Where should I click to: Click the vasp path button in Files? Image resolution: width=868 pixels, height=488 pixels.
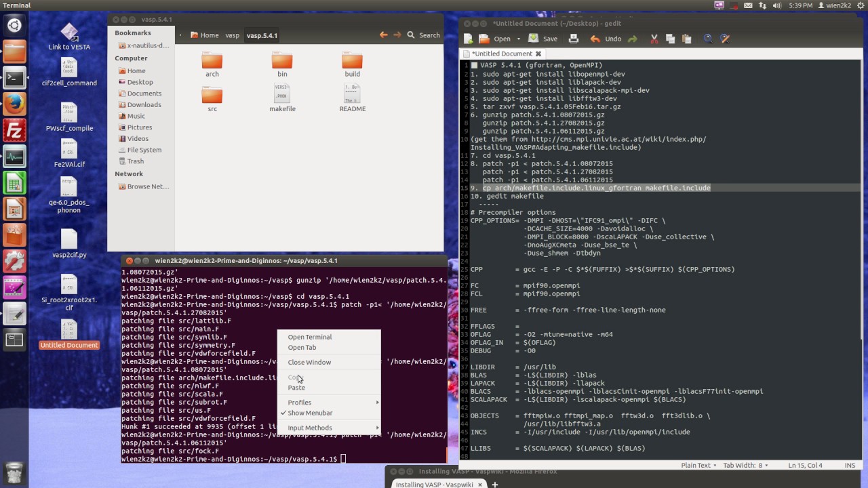[232, 35]
